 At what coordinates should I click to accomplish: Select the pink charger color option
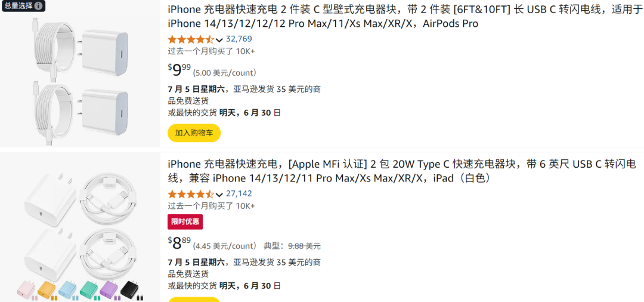click(27, 291)
